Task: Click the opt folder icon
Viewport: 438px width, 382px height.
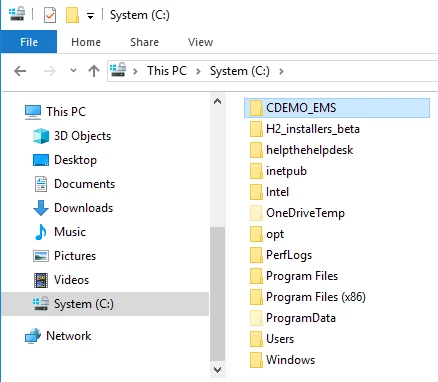Action: (256, 234)
